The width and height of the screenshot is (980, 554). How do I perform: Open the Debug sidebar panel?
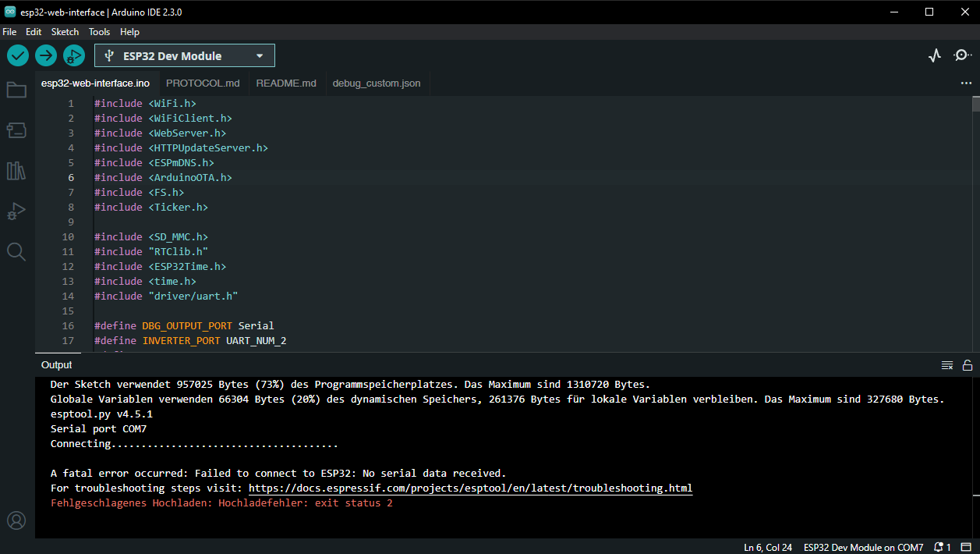coord(16,211)
